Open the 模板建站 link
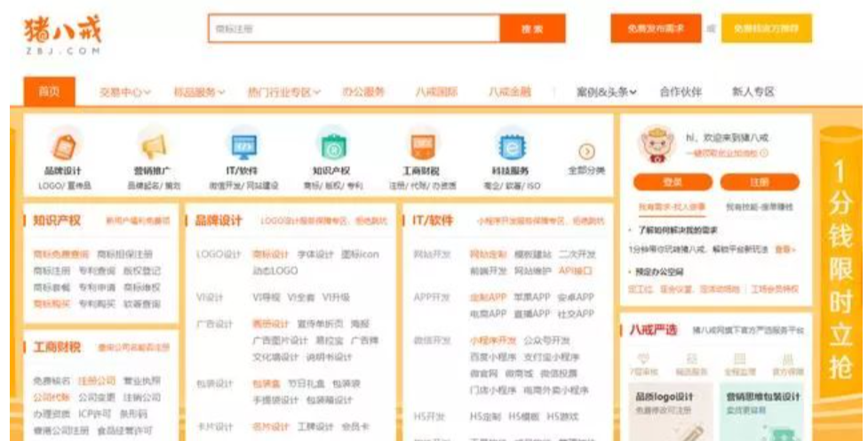868x441 pixels. [x=532, y=254]
